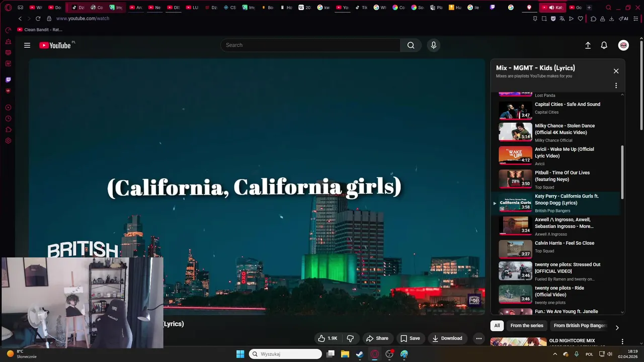
Task: Open Steam from the taskbar
Action: pos(360,354)
